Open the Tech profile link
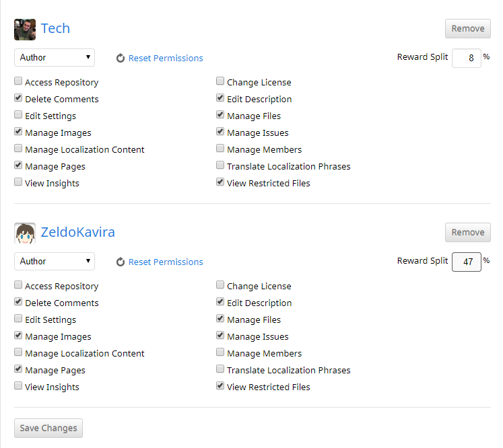The width and height of the screenshot is (503, 448). [55, 28]
